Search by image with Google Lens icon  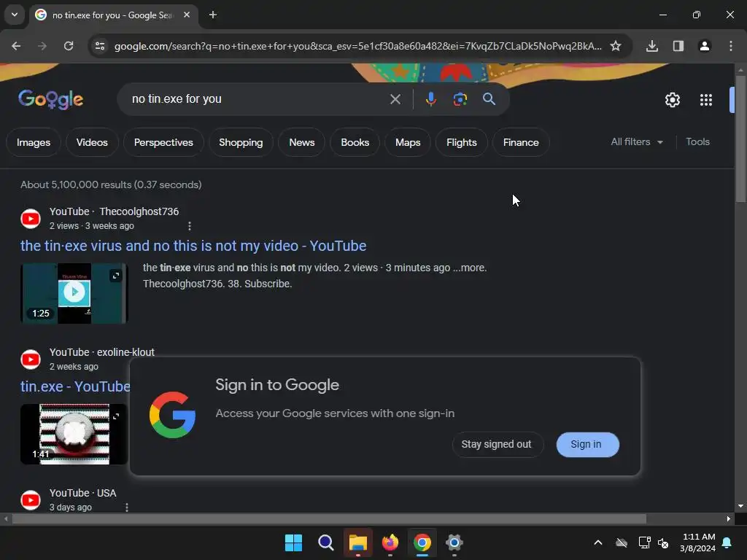tap(460, 99)
